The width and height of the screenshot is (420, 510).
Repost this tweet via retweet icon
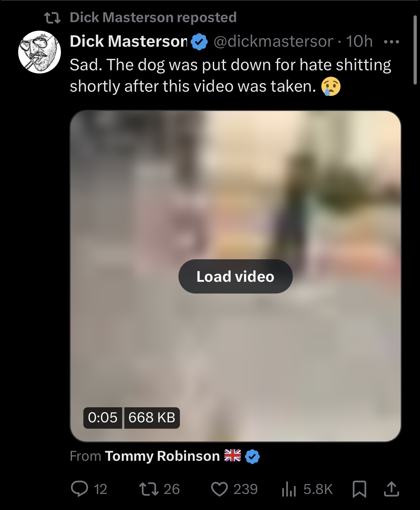[149, 489]
